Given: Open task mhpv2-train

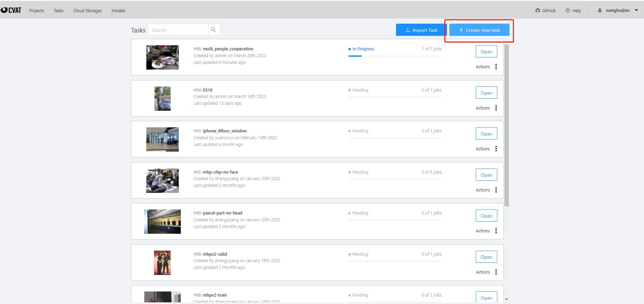Looking at the screenshot, I should pyautogui.click(x=486, y=297).
